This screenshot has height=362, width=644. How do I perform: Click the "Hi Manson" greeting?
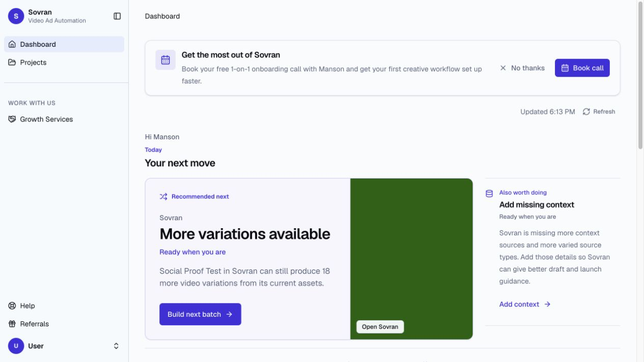[x=162, y=137]
